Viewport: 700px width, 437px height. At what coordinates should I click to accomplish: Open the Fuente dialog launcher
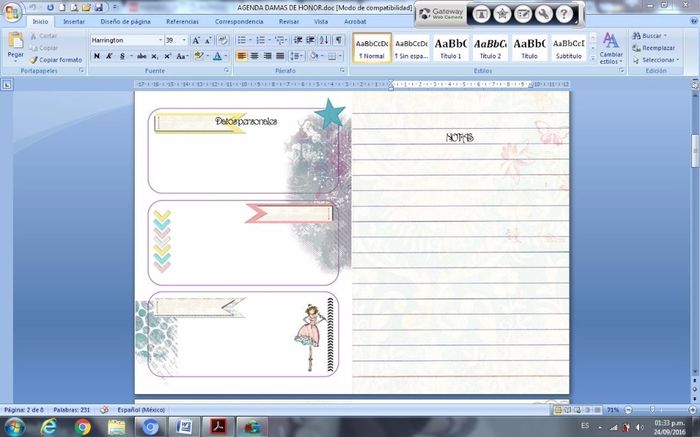226,71
